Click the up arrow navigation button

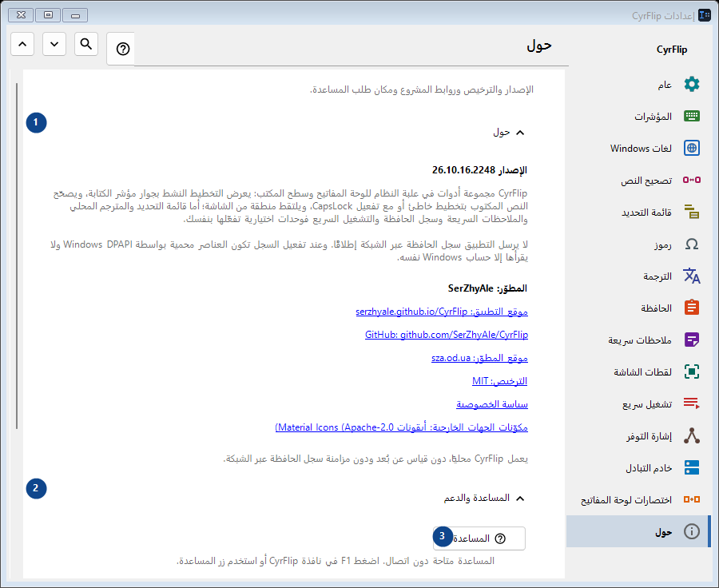coord(22,44)
